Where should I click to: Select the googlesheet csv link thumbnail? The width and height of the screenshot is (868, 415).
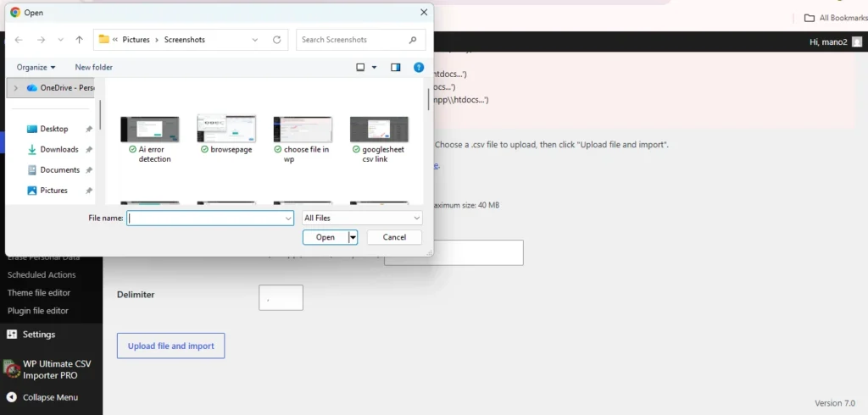coord(379,129)
